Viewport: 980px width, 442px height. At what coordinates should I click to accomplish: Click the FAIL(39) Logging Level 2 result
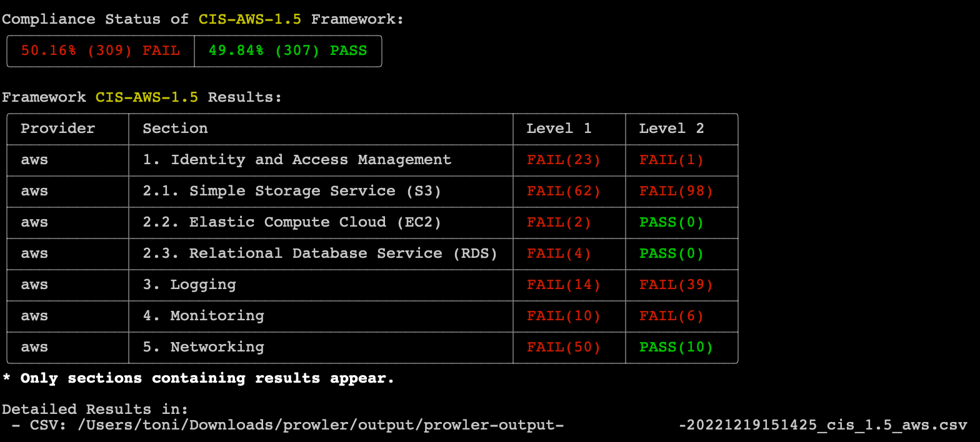click(x=676, y=285)
